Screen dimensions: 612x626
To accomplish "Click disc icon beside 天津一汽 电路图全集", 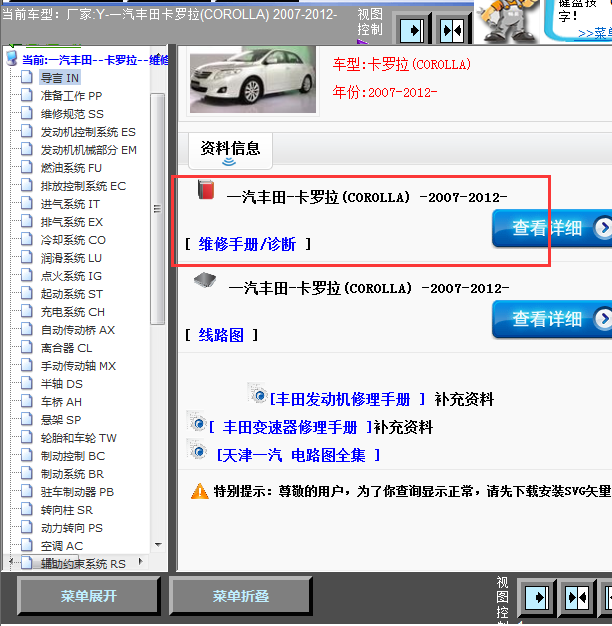I will pos(196,450).
